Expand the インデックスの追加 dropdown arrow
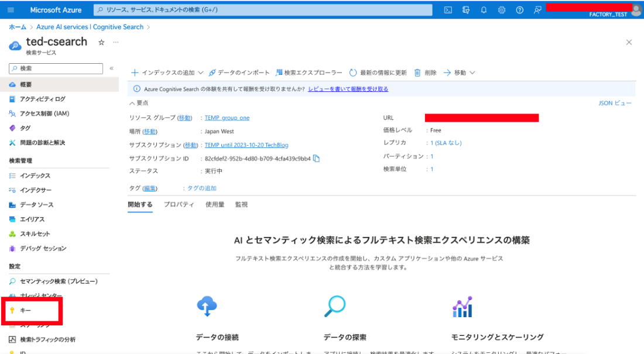The height and width of the screenshot is (354, 644). point(200,73)
